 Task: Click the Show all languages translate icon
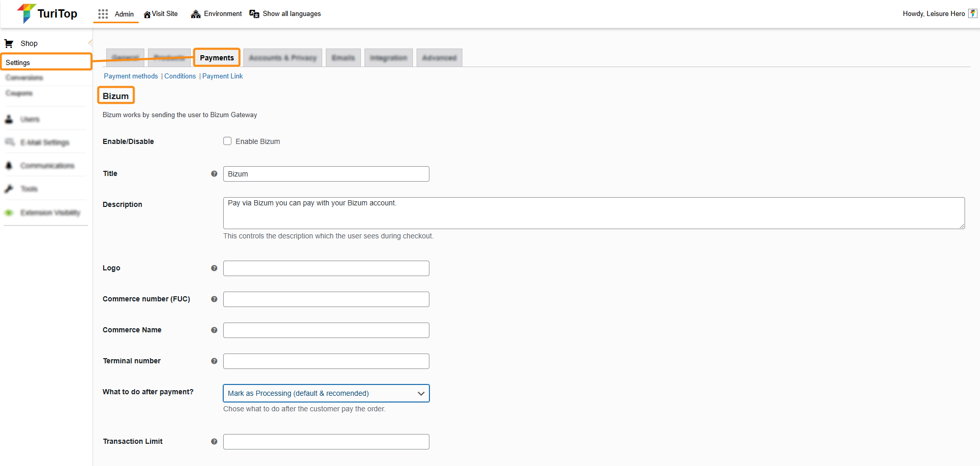(254, 14)
